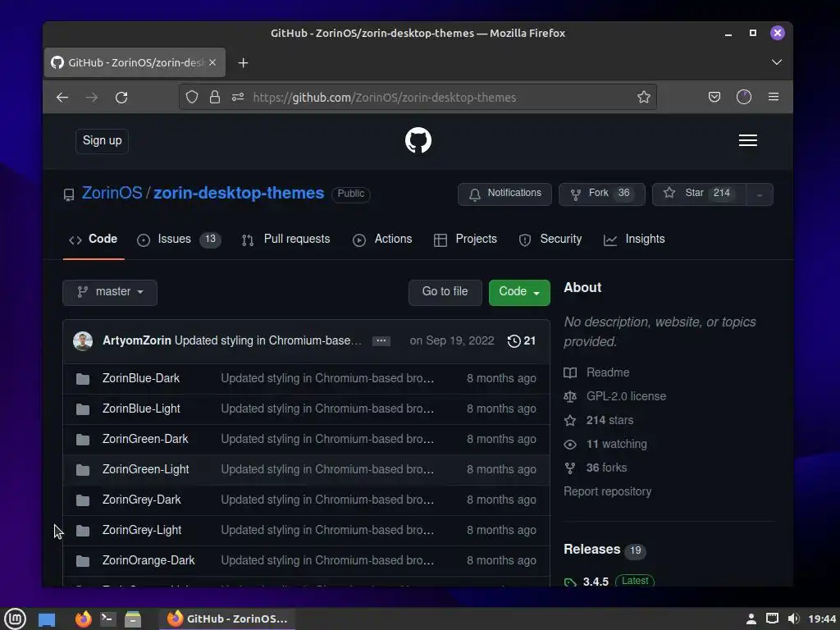Switch to the Issues tab

(x=179, y=240)
